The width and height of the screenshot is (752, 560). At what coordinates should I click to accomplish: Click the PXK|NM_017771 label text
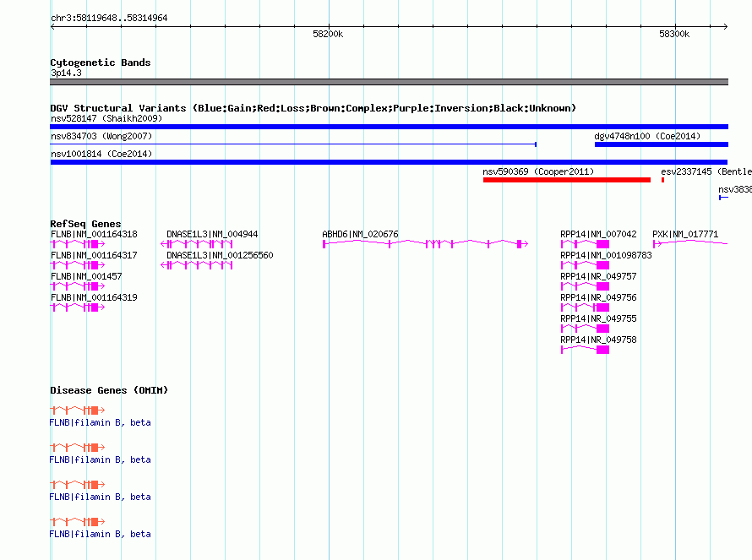[x=685, y=234]
